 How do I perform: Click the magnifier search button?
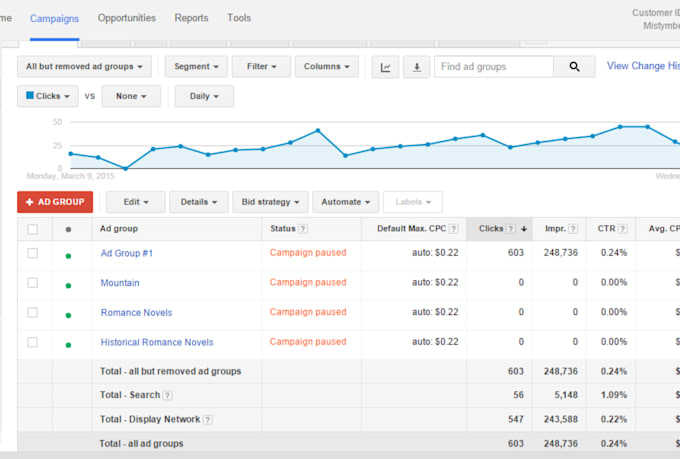point(574,67)
